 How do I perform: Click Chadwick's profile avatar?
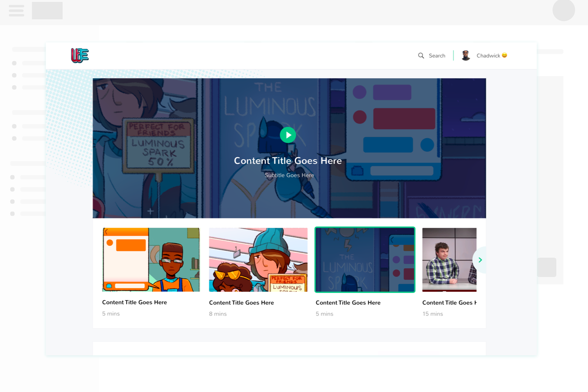466,55
